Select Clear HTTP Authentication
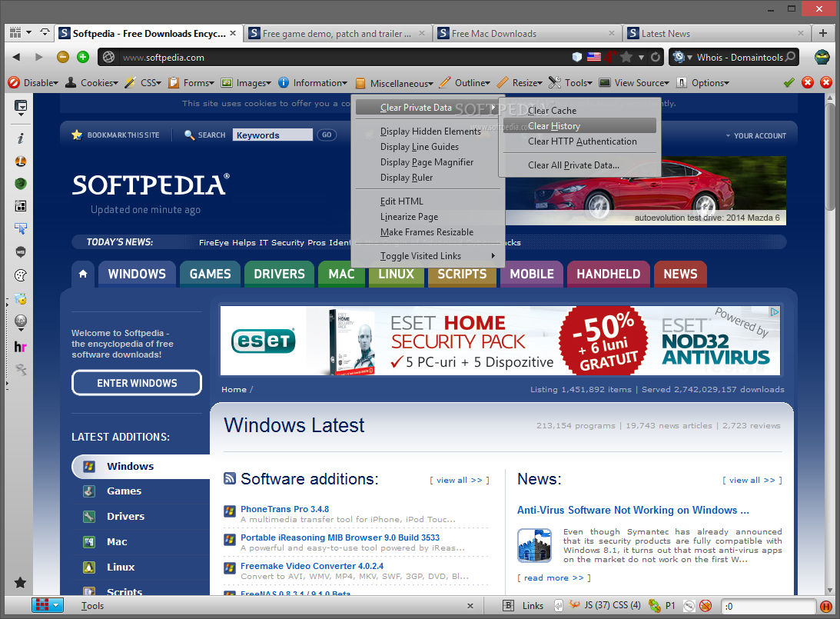This screenshot has width=840, height=619. [579, 141]
